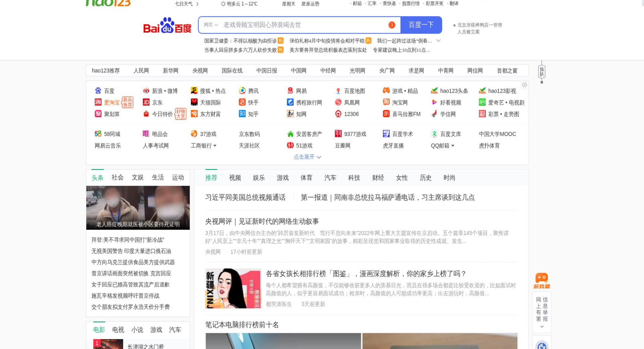Click 点击展开 to show more sites
The image size is (644, 349).
coord(307,157)
